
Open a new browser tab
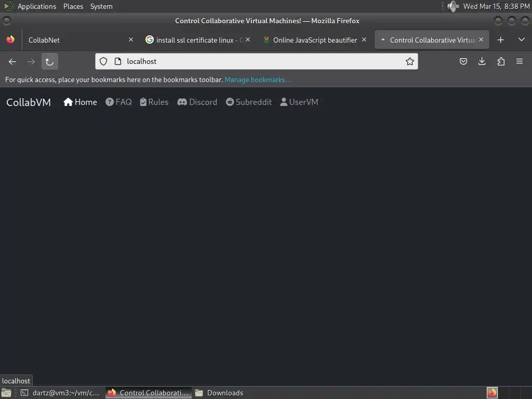point(500,40)
